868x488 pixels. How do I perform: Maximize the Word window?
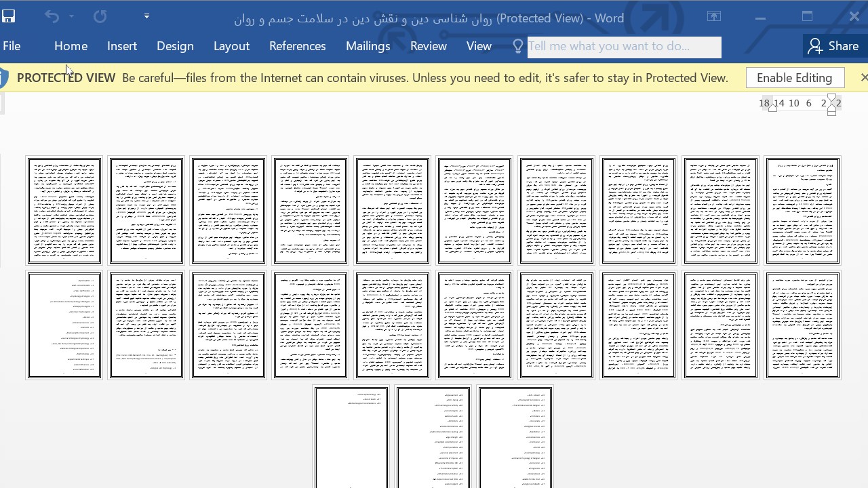coord(807,17)
